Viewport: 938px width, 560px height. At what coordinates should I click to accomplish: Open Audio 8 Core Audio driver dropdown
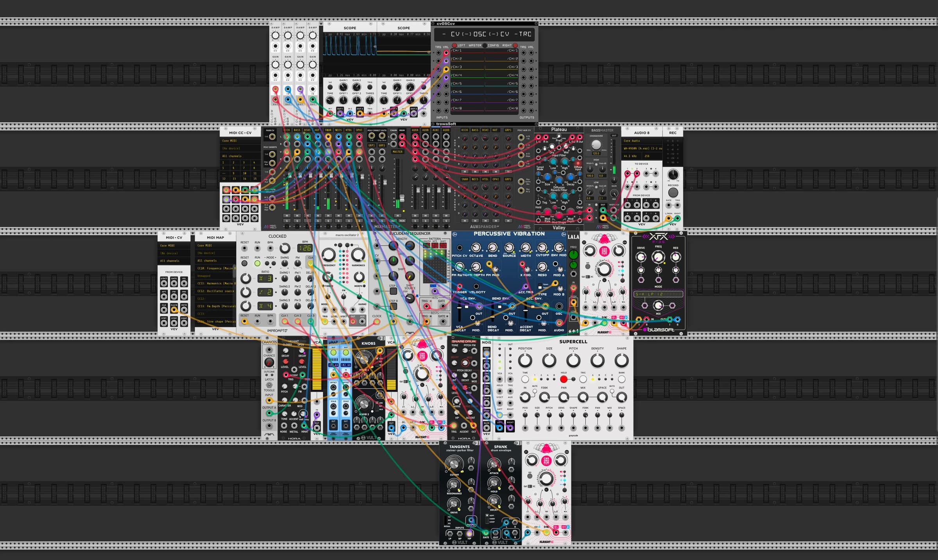coord(642,141)
